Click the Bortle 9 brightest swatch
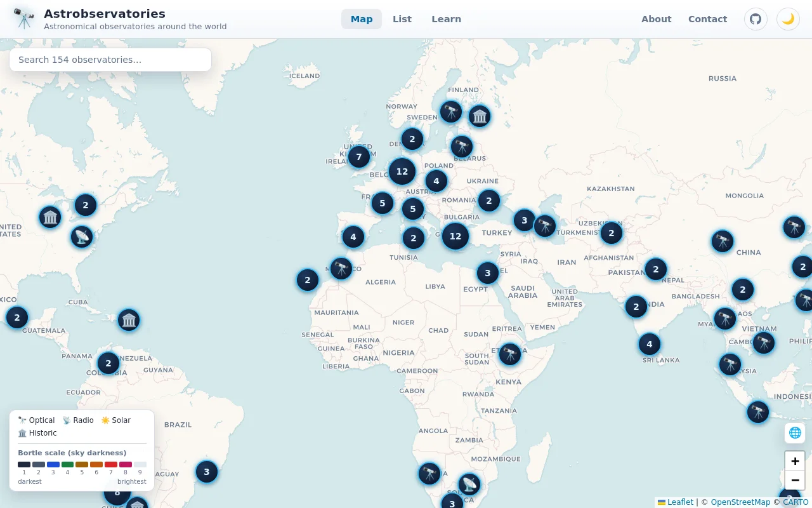The height and width of the screenshot is (508, 812). coord(140,464)
